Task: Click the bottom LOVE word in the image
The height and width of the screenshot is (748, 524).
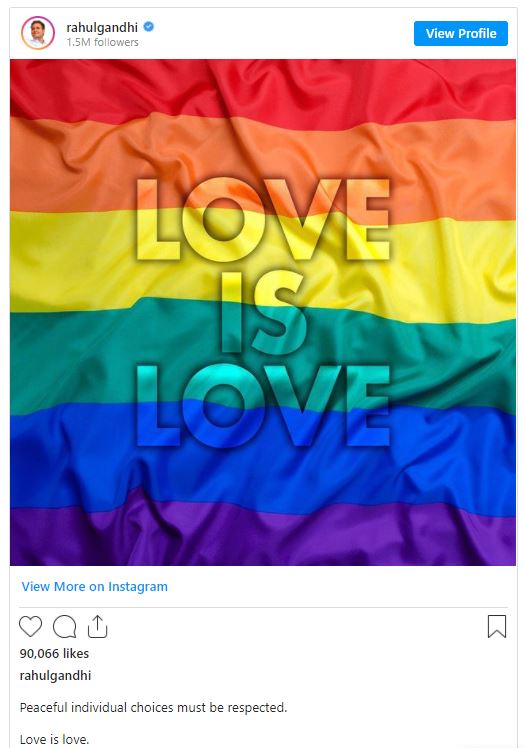Action: point(263,405)
